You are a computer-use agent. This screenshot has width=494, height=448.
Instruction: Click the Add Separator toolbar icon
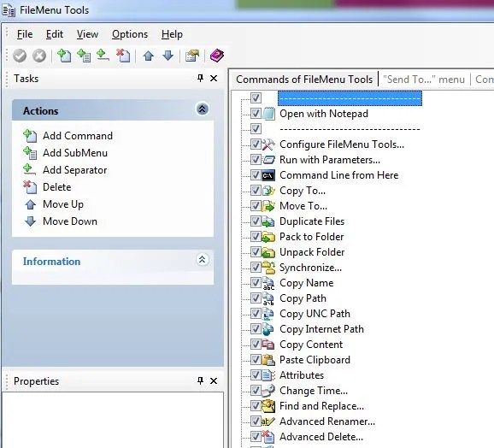103,56
